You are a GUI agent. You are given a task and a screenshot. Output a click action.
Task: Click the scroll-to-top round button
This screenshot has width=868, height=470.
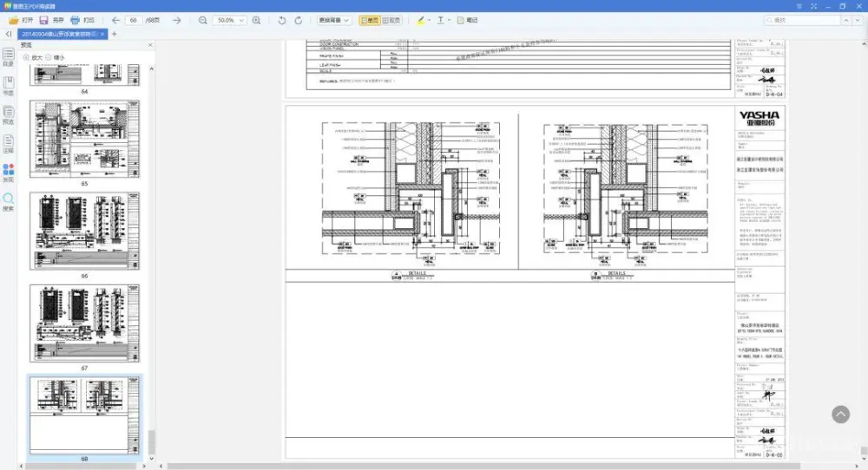pos(840,415)
